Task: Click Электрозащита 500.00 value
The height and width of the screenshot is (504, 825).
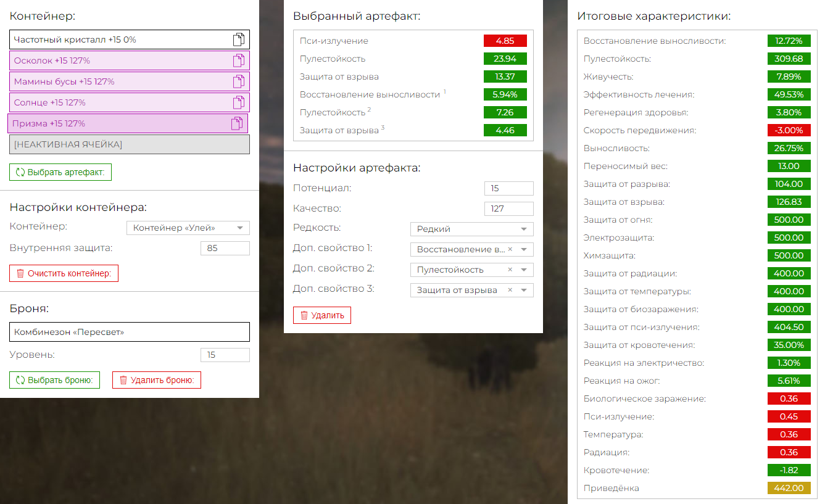Action: pyautogui.click(x=789, y=238)
